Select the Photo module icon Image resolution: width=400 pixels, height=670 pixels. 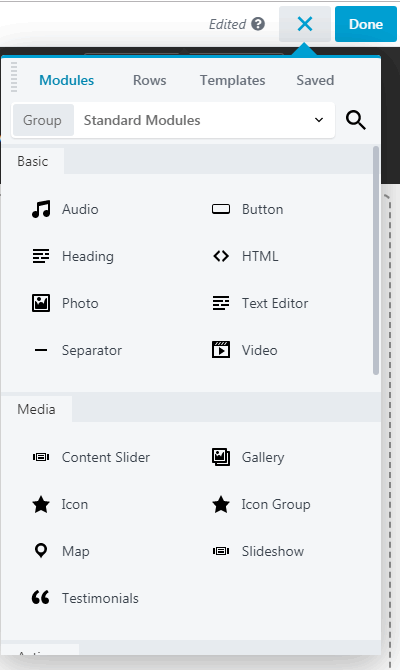pyautogui.click(x=41, y=303)
